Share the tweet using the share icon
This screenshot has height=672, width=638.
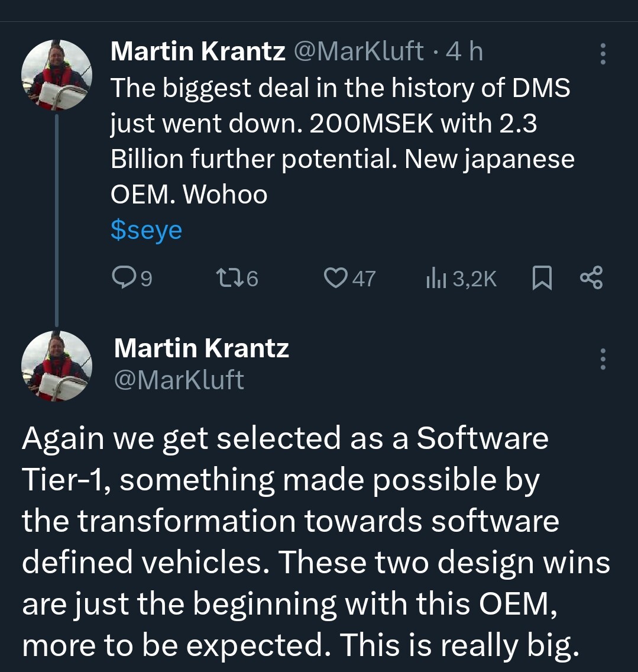pyautogui.click(x=591, y=277)
